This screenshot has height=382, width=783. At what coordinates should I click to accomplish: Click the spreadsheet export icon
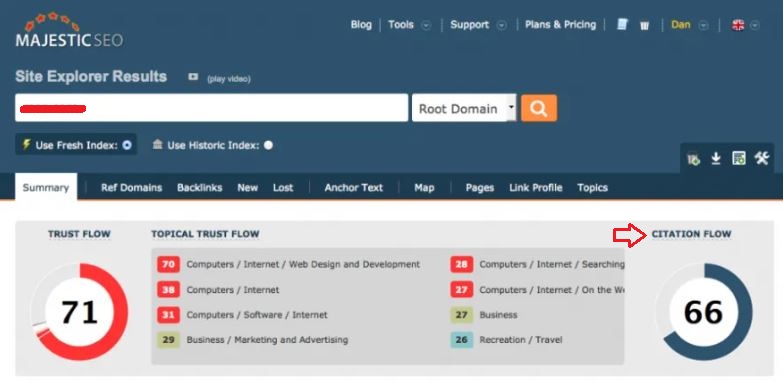coord(739,159)
